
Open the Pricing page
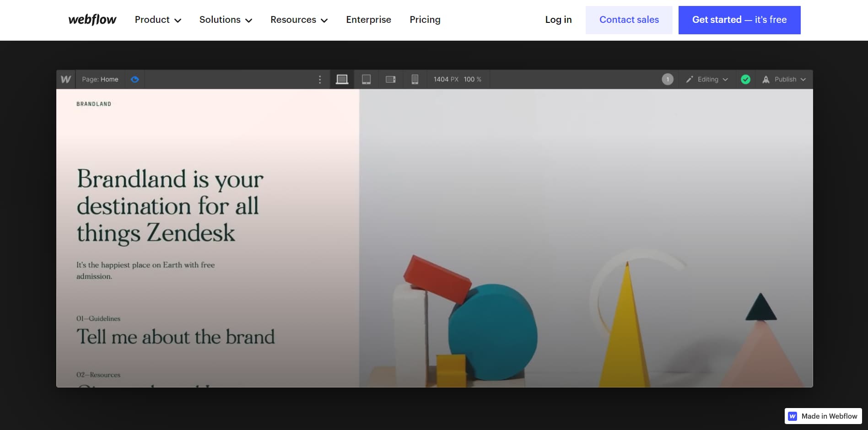coord(425,20)
